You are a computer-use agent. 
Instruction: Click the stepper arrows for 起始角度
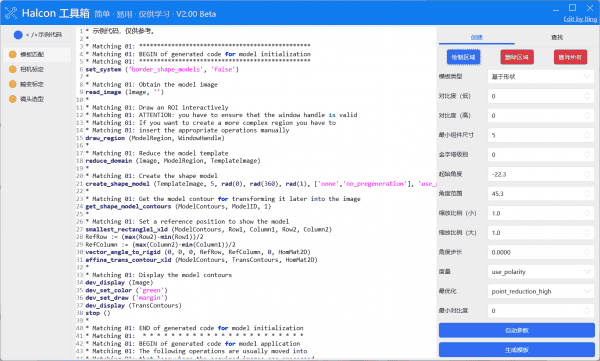click(587, 174)
